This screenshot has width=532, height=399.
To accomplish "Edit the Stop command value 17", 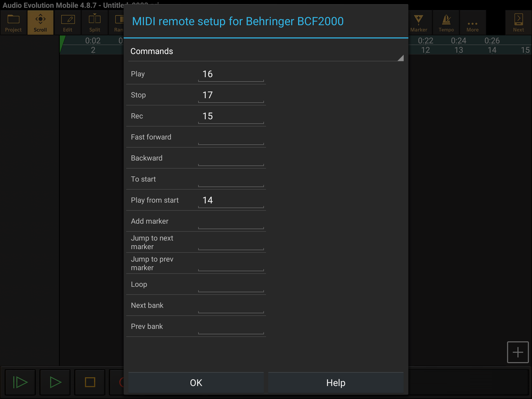I will 231,95.
